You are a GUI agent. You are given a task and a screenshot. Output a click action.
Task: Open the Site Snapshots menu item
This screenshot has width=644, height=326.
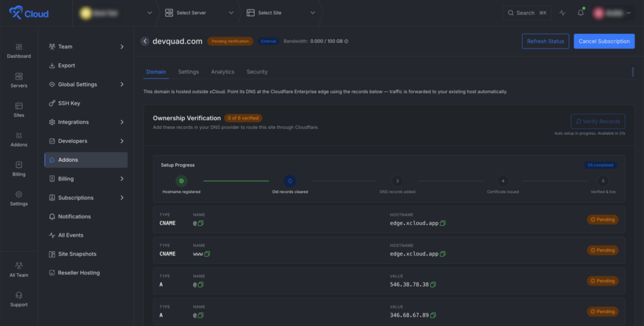point(86,254)
